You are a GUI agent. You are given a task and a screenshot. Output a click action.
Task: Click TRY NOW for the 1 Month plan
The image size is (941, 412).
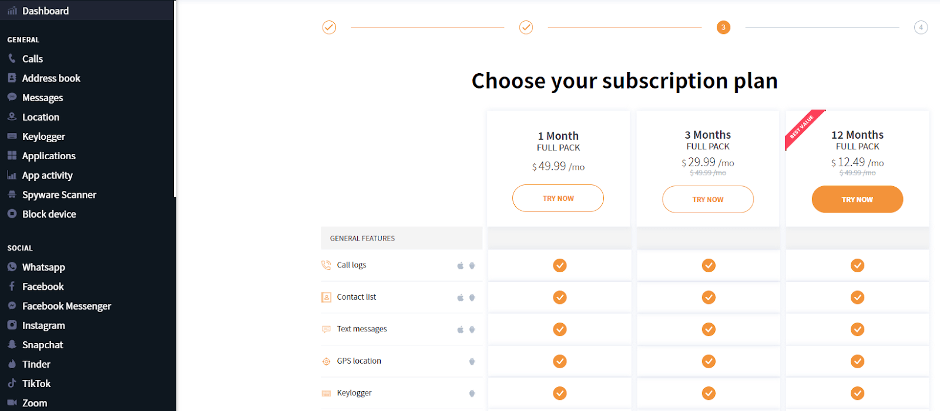(558, 198)
